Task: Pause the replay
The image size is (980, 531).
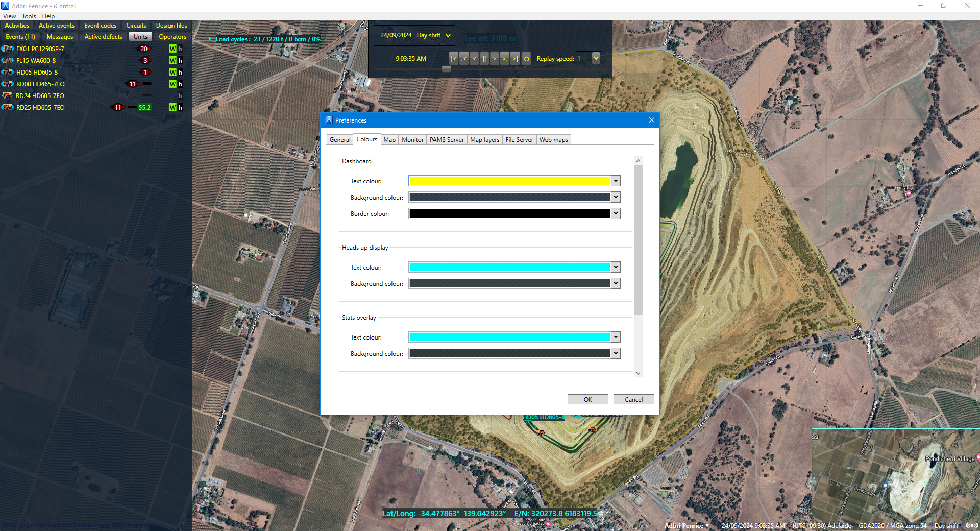Action: pyautogui.click(x=484, y=59)
